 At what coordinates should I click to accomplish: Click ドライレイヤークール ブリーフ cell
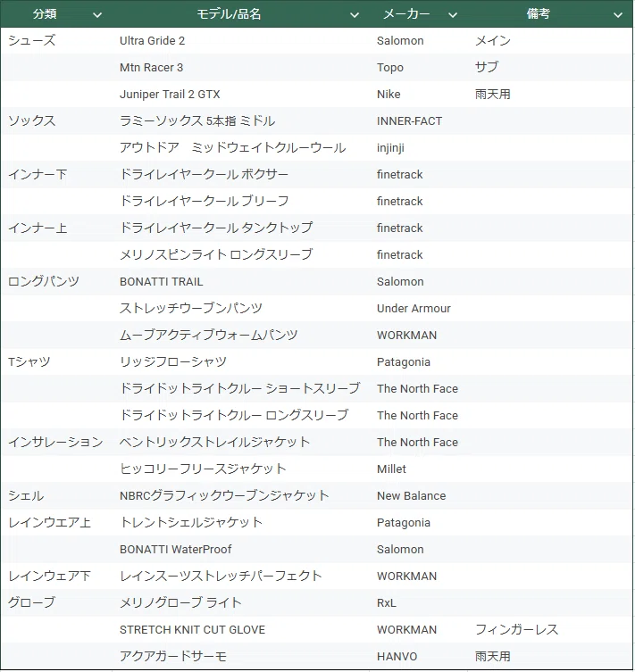205,201
